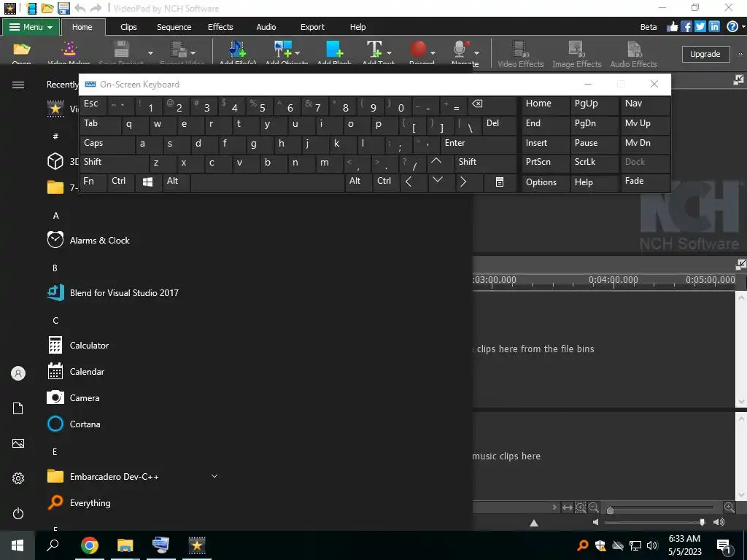747x560 pixels.
Task: Open the Start menu Settings gear
Action: 18,478
